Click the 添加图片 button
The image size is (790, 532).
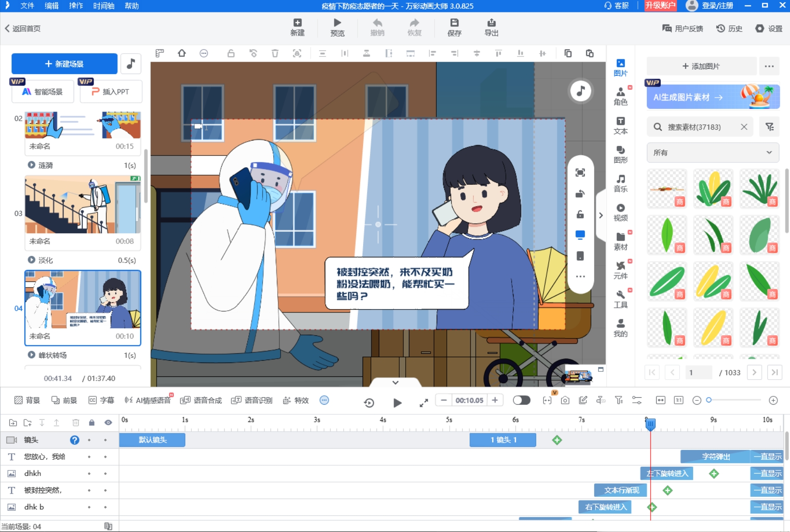click(701, 66)
